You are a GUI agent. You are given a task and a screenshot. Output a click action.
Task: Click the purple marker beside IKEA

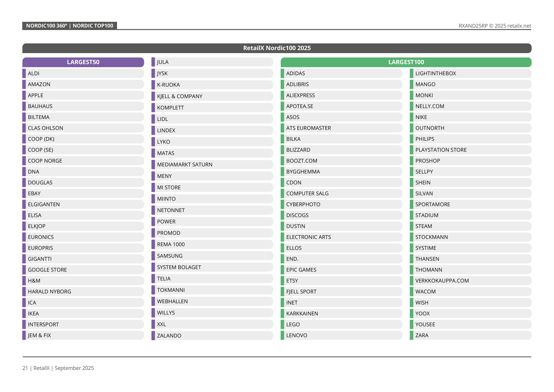tap(24, 313)
